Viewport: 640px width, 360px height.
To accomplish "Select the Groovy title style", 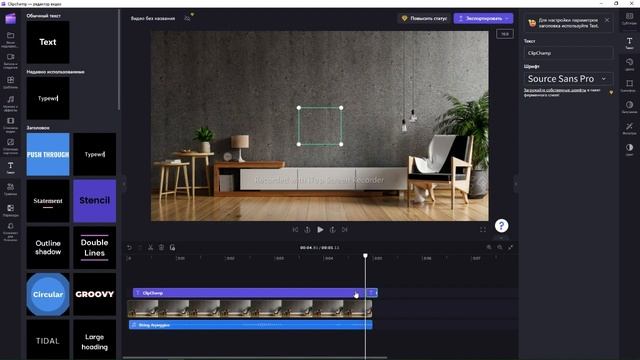I will click(x=95, y=294).
